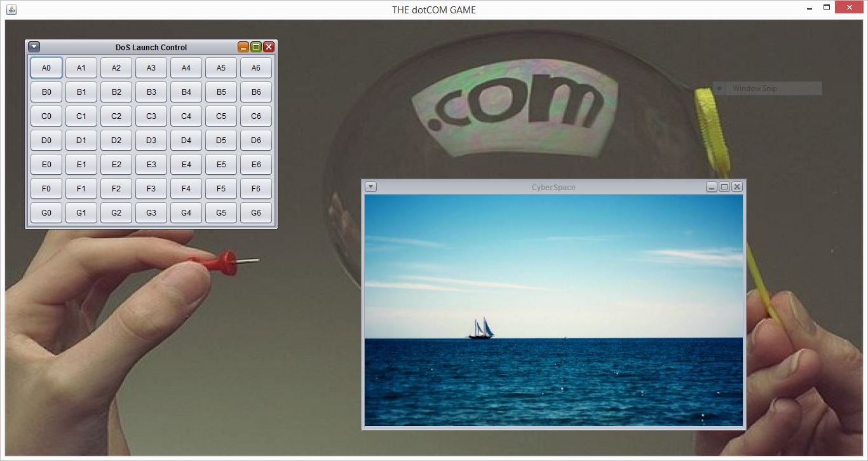Open the DoS Launch Control window menu arrow
The width and height of the screenshot is (868, 461).
pos(34,47)
